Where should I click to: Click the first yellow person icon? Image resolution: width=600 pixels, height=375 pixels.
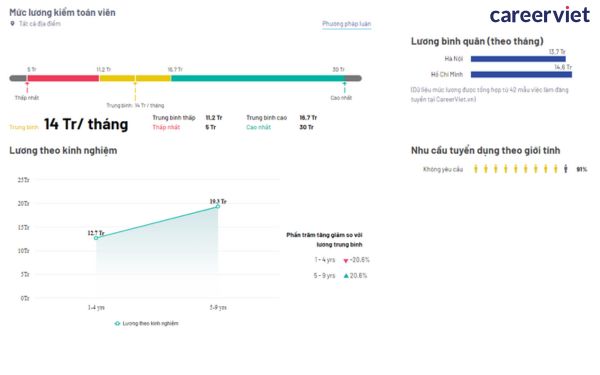(476, 169)
